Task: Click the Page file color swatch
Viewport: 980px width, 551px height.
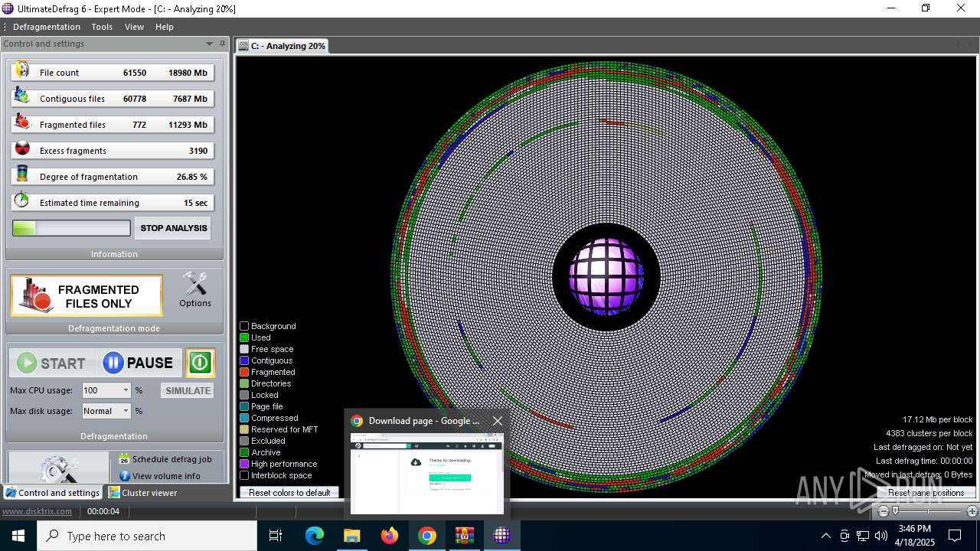Action: (x=244, y=406)
